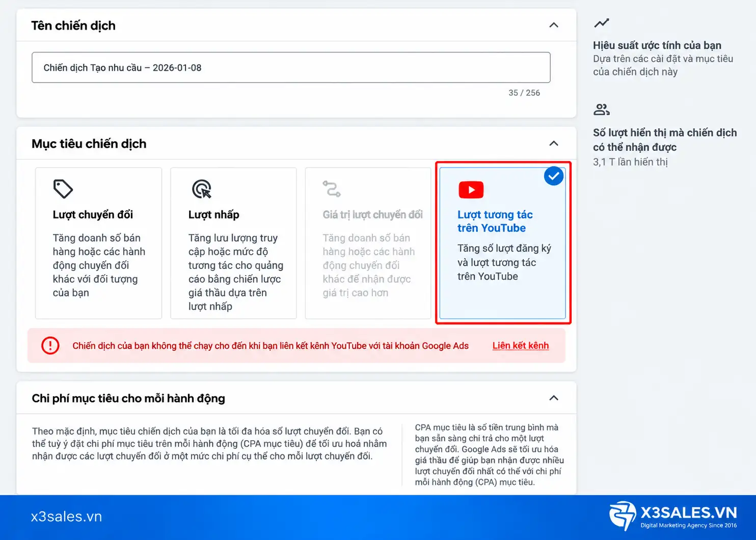Select the Giá trị lượt chuyển đổi card
Screen dimensions: 756x540
pyautogui.click(x=368, y=243)
